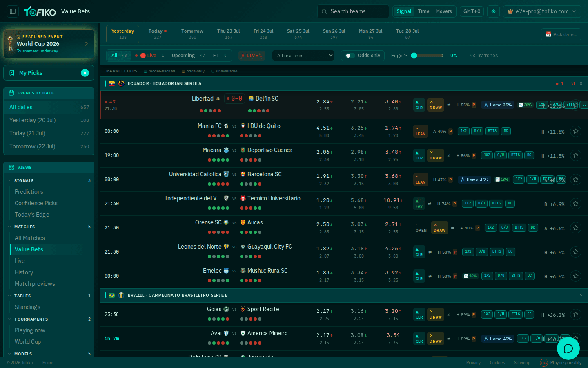
Task: Open the Privacy link in footer
Action: tap(473, 363)
